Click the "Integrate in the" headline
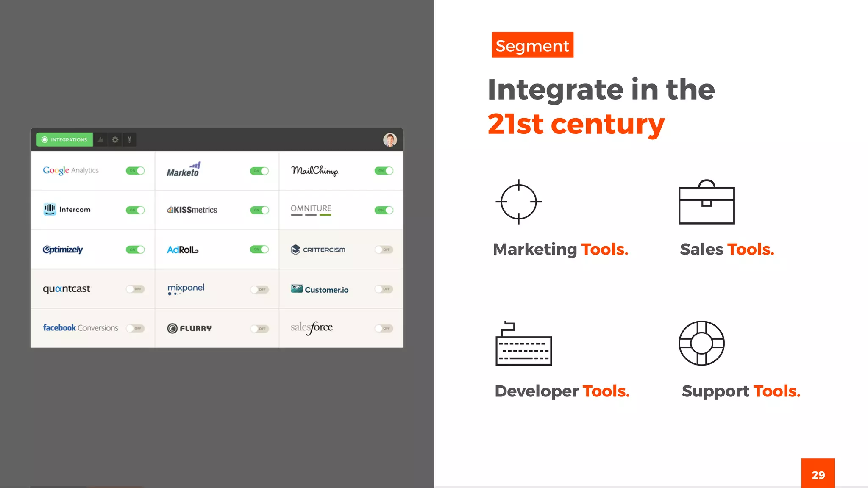868x488 pixels. [601, 90]
